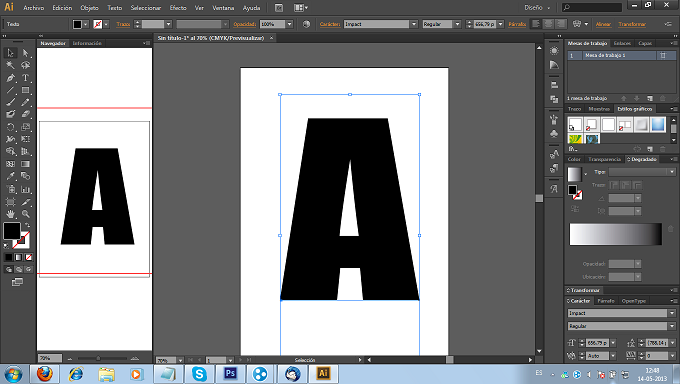
Task: Pick the Column Graph tool
Action: click(x=26, y=190)
